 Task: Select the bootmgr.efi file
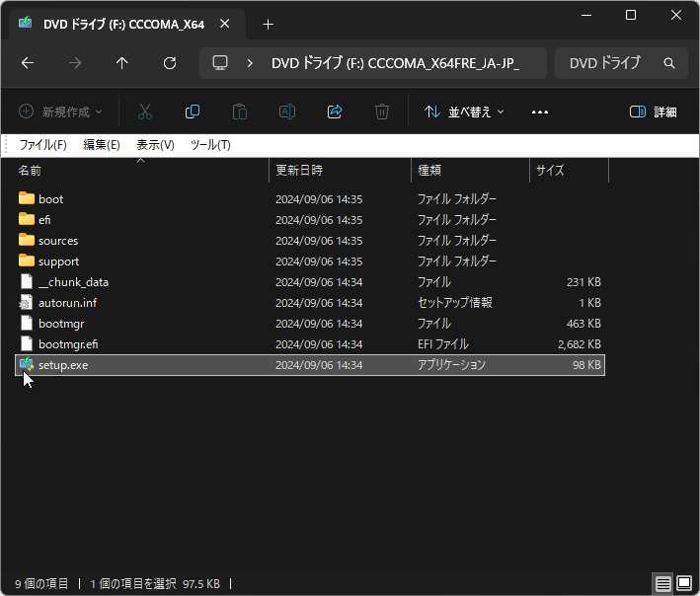pyautogui.click(x=68, y=344)
